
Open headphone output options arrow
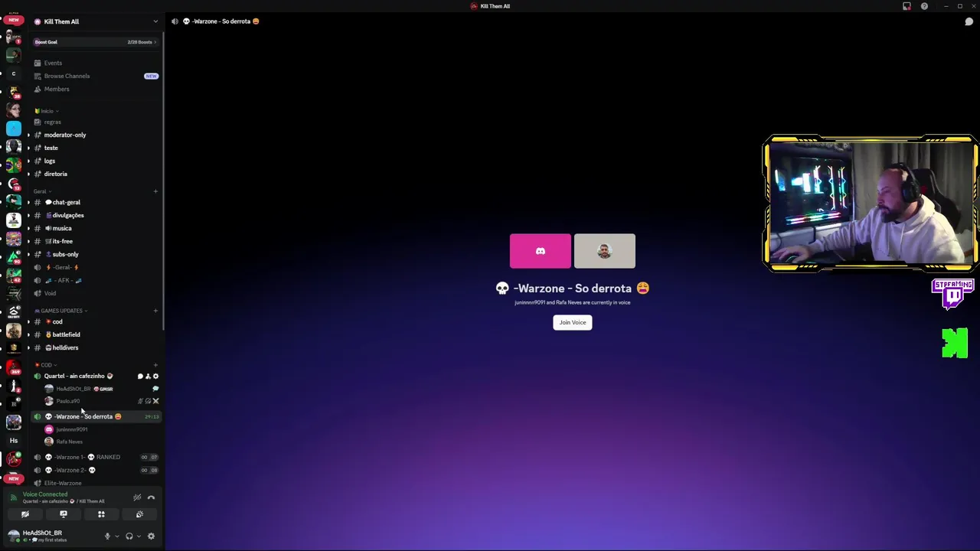click(138, 536)
